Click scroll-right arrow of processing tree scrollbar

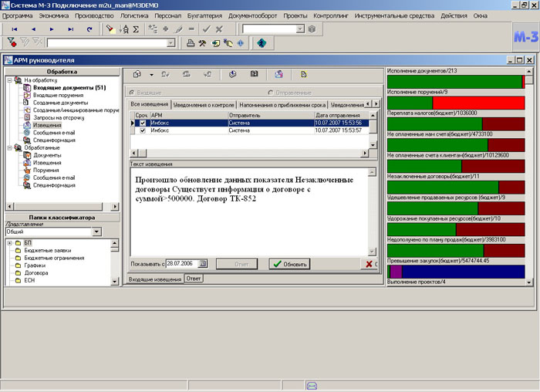(x=115, y=207)
